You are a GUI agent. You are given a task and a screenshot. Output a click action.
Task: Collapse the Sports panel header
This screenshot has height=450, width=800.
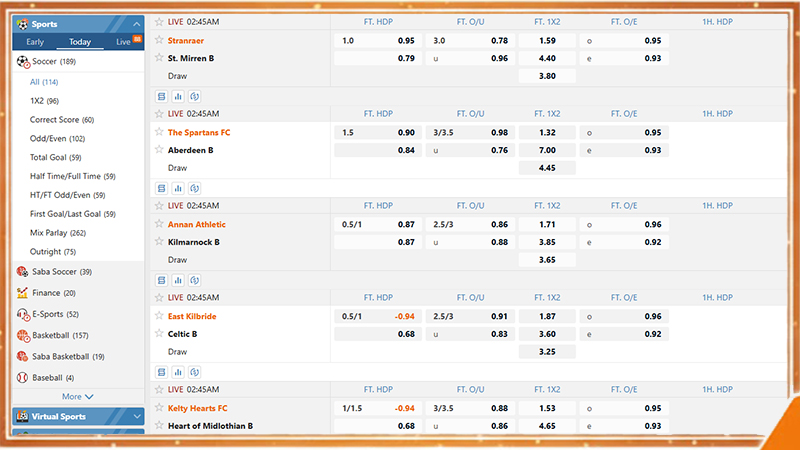point(136,23)
